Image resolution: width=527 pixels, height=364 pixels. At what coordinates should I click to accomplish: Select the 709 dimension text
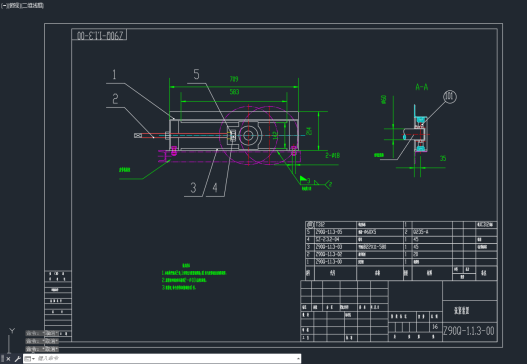click(x=234, y=79)
